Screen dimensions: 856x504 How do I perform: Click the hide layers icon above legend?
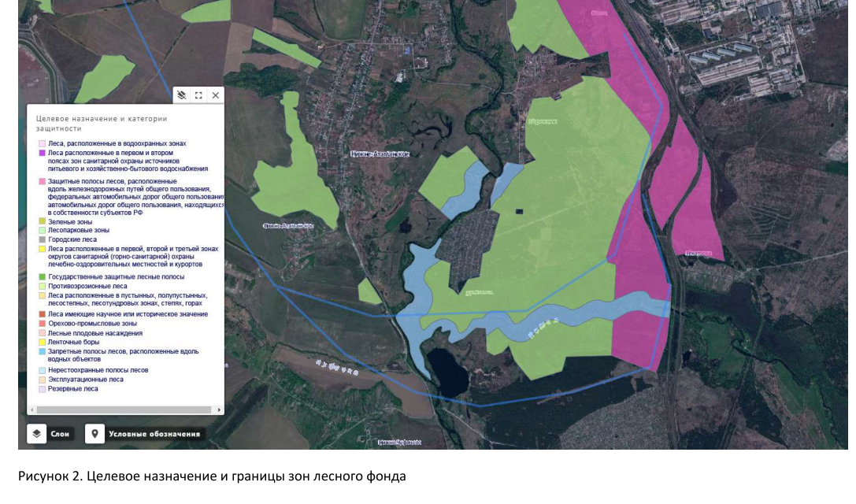(182, 95)
